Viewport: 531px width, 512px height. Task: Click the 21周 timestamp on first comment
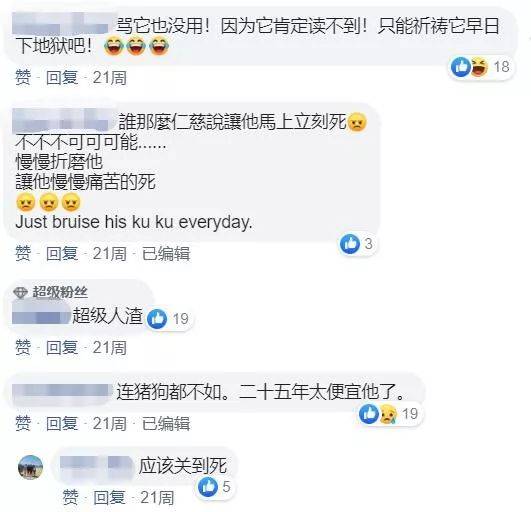[110, 78]
